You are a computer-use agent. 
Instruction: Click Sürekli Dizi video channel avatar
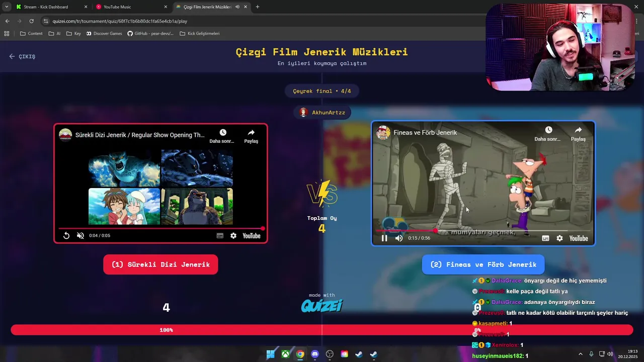pos(65,135)
